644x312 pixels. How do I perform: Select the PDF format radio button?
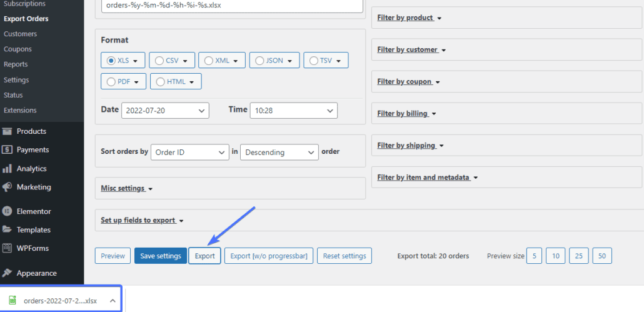[x=111, y=82]
